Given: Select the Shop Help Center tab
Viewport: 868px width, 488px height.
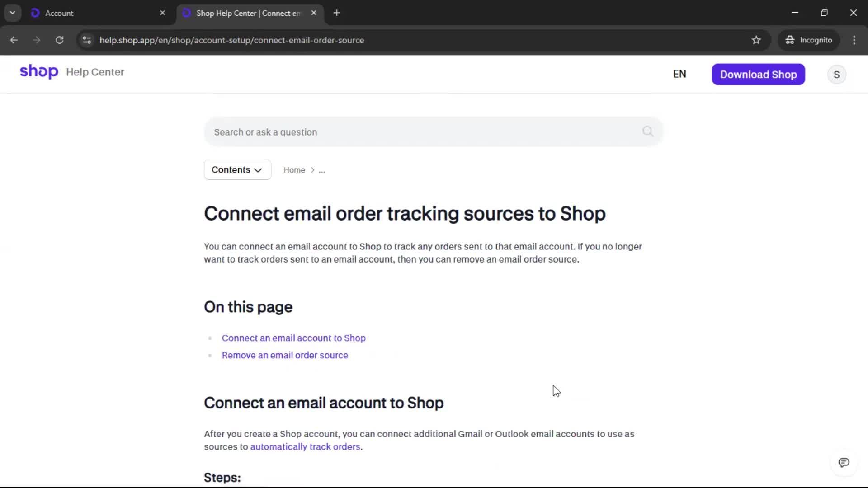Looking at the screenshot, I should coord(248,13).
